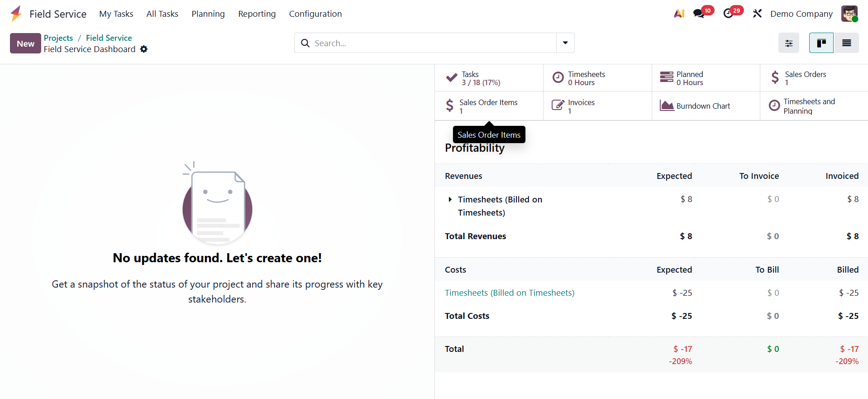The width and height of the screenshot is (868, 399).
Task: Click the AI assistant icon in top bar
Action: [x=679, y=14]
